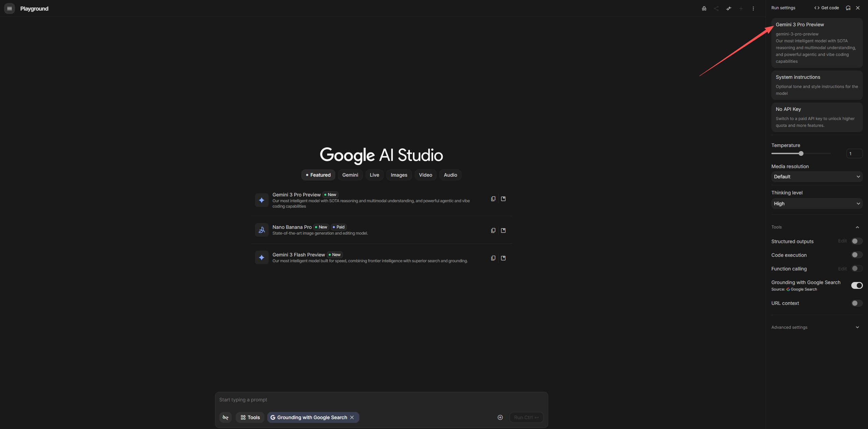Disable Grounding with Google Search toggle
Image resolution: width=868 pixels, height=429 pixels.
point(856,285)
